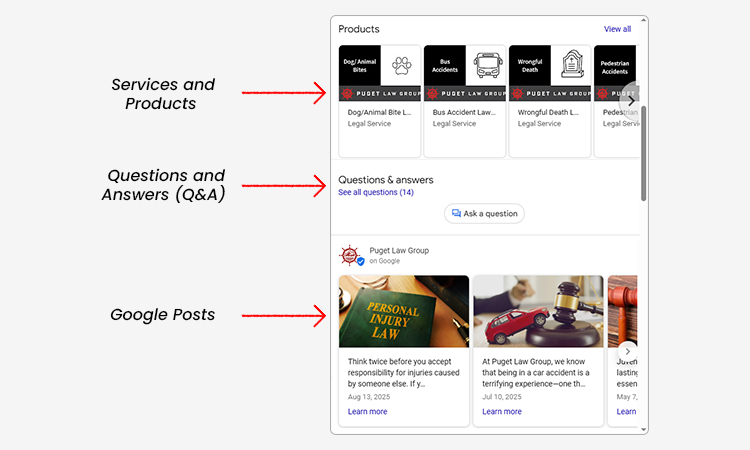Image resolution: width=750 pixels, height=450 pixels.
Task: Click the Puget Law Group logo above posts
Action: [349, 255]
